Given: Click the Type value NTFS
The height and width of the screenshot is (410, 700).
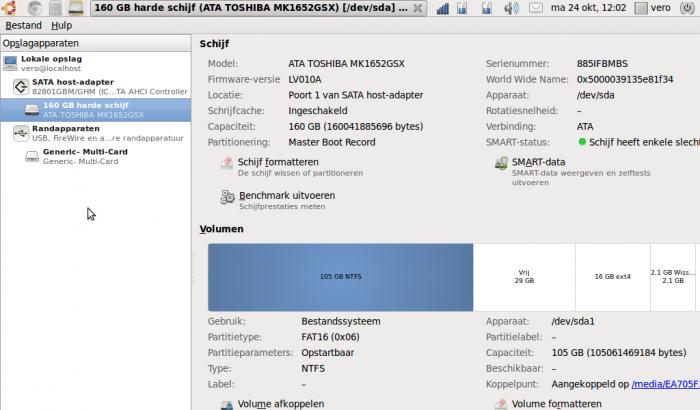Looking at the screenshot, I should point(313,368).
